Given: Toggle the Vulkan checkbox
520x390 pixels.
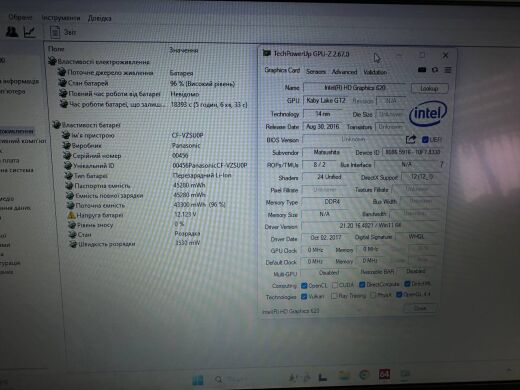Looking at the screenshot, I should point(304,296).
